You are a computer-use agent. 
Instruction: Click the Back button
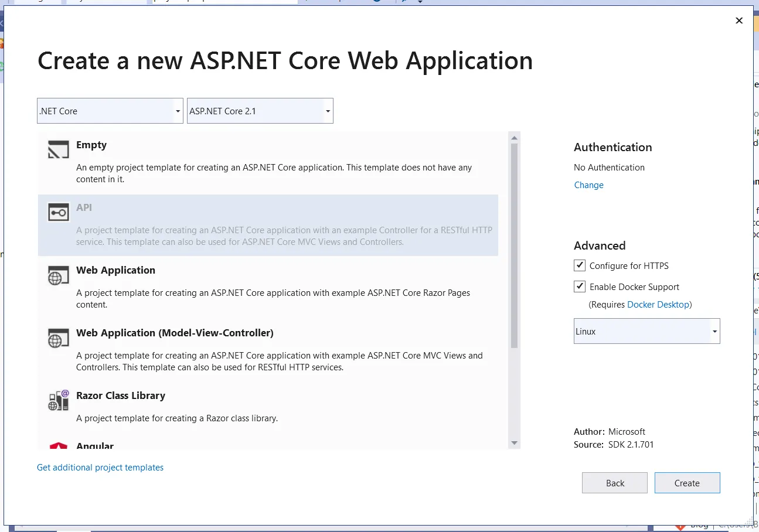pyautogui.click(x=615, y=483)
